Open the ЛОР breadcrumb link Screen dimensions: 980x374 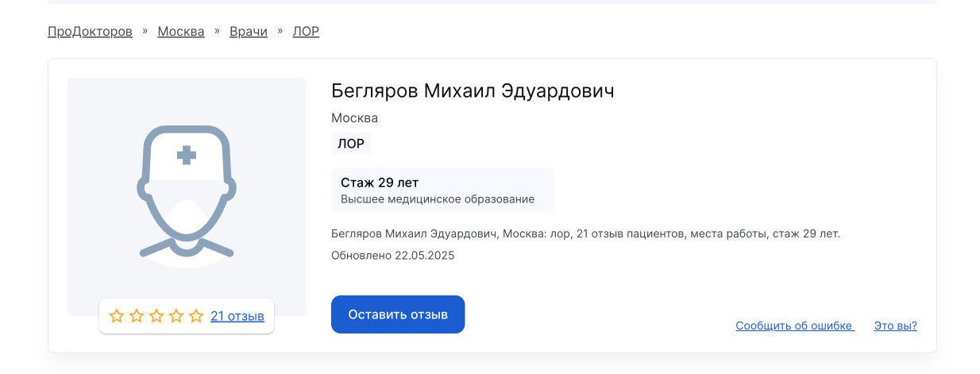[x=306, y=32]
